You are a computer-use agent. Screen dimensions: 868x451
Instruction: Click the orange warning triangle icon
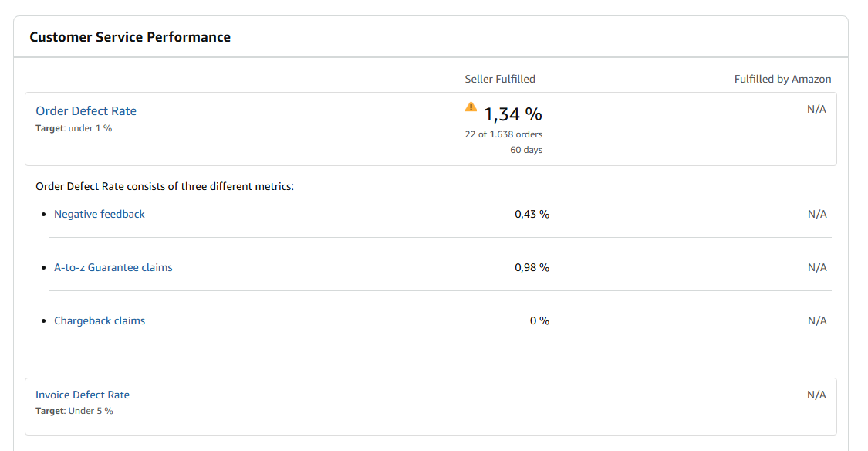pyautogui.click(x=471, y=107)
